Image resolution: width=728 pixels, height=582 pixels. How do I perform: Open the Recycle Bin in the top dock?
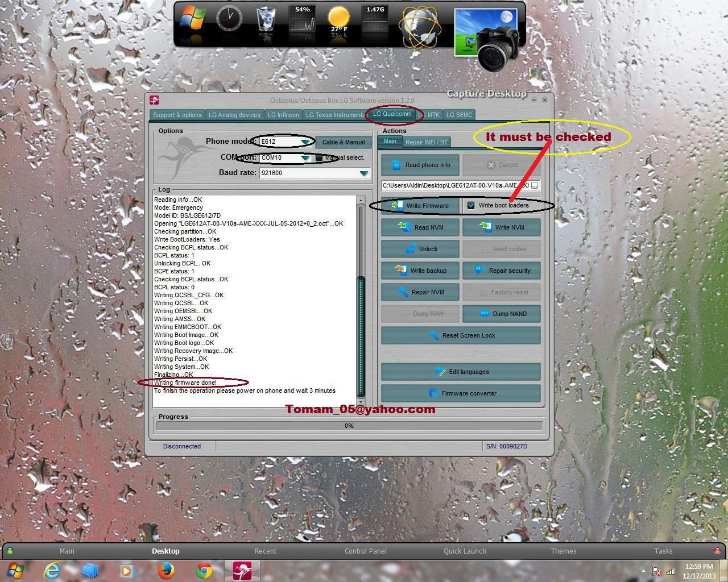266,19
